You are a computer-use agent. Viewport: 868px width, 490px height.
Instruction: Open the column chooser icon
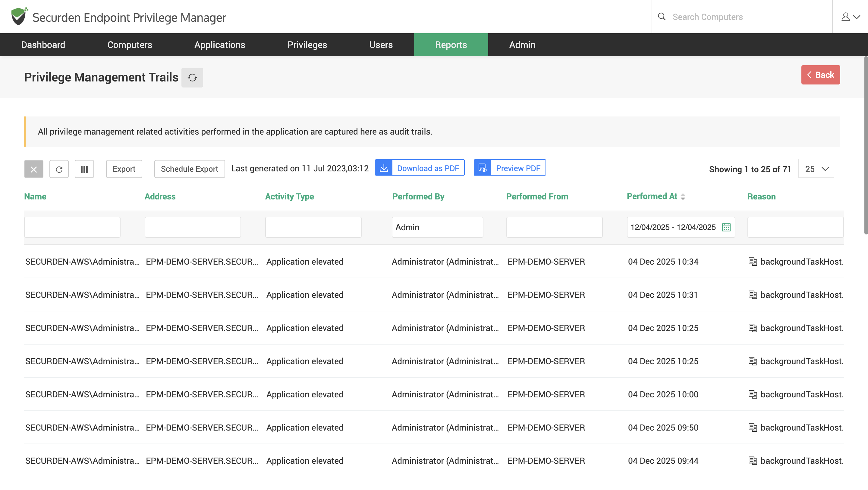pos(84,169)
